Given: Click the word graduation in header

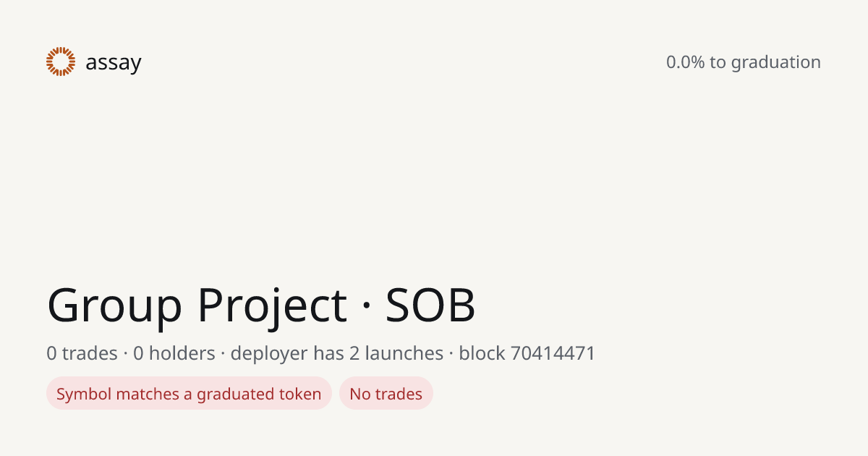Looking at the screenshot, I should click(775, 63).
